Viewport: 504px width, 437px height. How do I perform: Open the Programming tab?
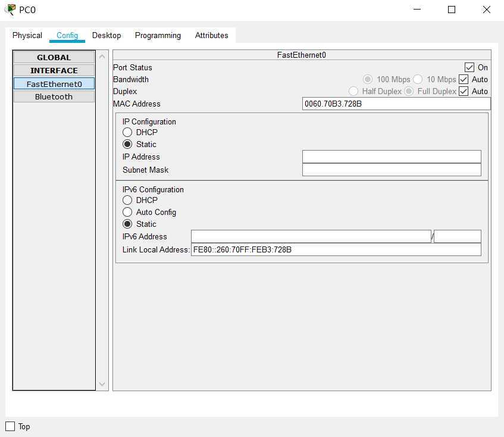pos(158,35)
